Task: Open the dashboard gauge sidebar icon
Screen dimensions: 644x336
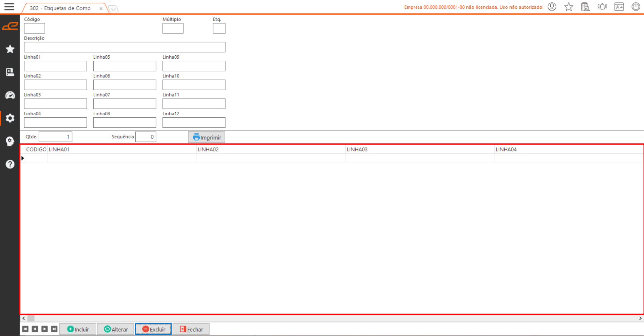Action: tap(10, 95)
